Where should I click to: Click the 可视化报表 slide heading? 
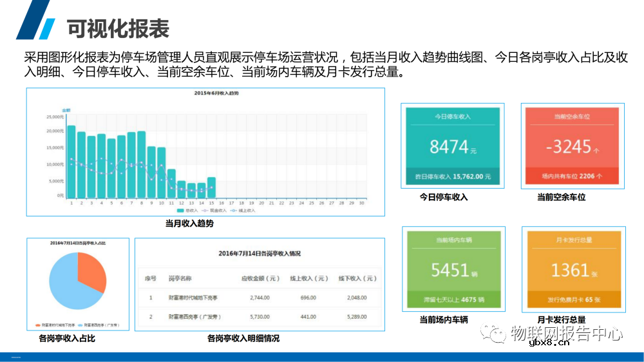(118, 29)
